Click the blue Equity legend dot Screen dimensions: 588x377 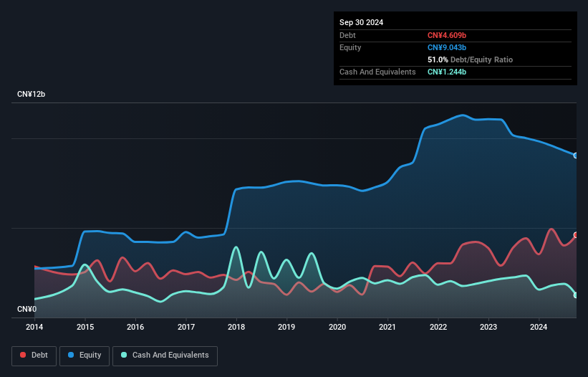(71, 355)
